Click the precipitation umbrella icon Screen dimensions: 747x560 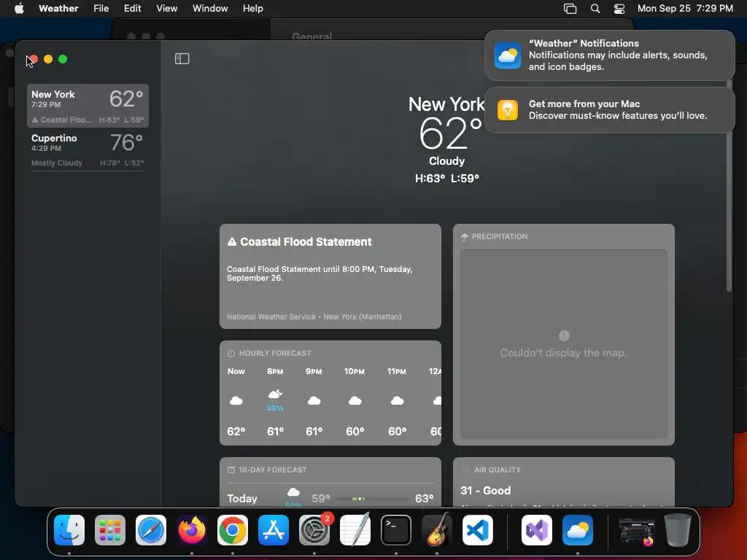click(465, 237)
